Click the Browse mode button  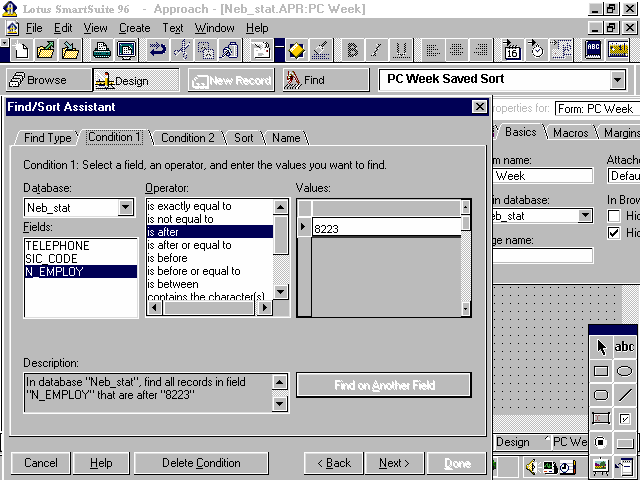pyautogui.click(x=48, y=80)
